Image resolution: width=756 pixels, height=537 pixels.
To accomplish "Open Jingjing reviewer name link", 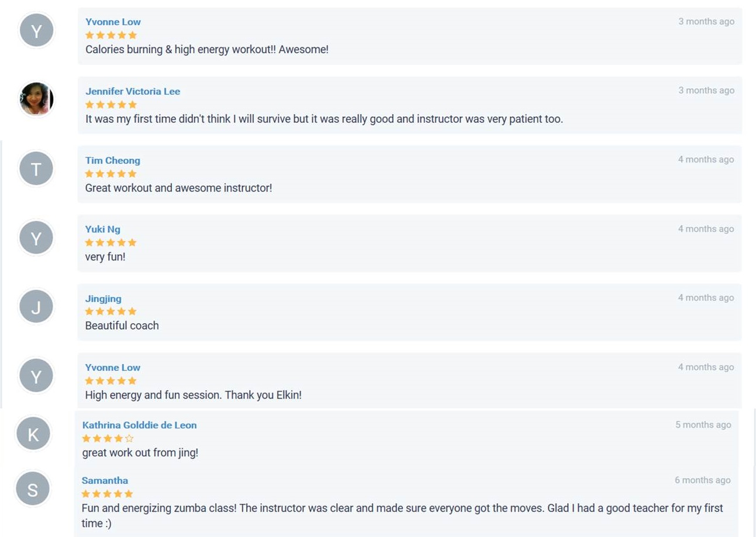I will pos(103,299).
